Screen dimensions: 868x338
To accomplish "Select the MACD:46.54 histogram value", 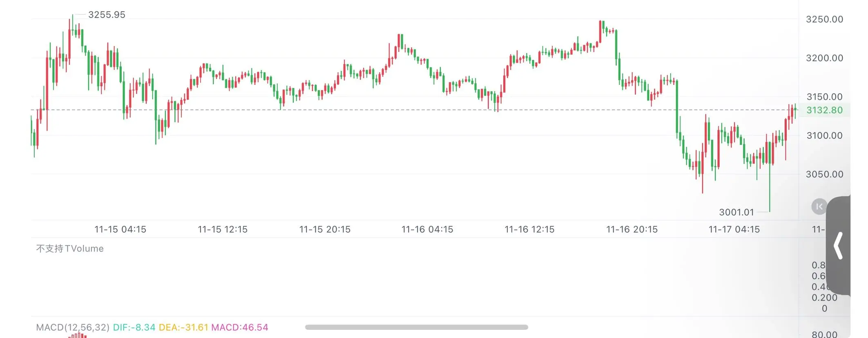I will click(x=240, y=327).
